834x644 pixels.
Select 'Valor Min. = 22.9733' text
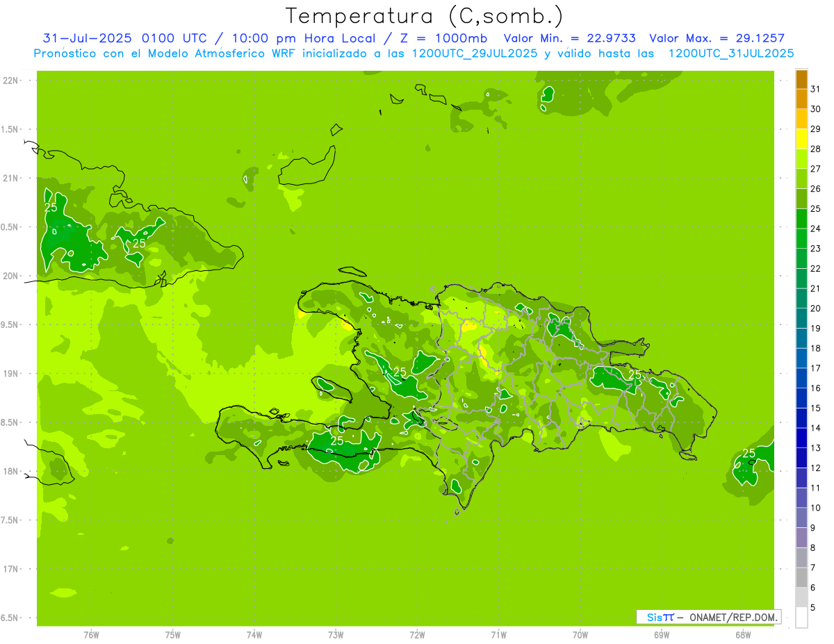coord(569,38)
